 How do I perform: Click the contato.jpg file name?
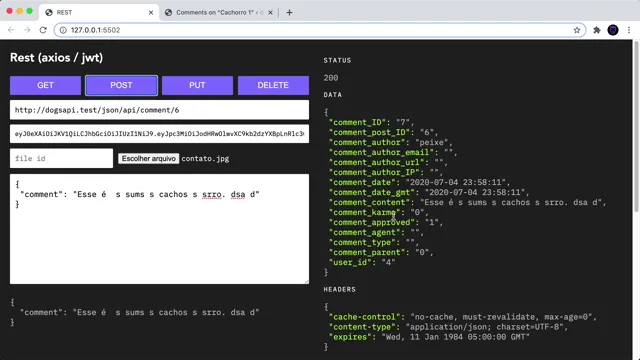(x=205, y=159)
